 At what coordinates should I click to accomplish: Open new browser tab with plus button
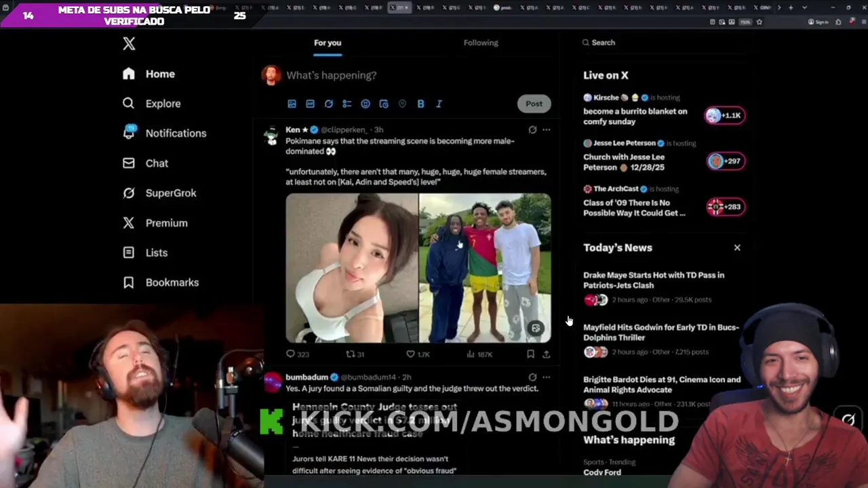790,7
